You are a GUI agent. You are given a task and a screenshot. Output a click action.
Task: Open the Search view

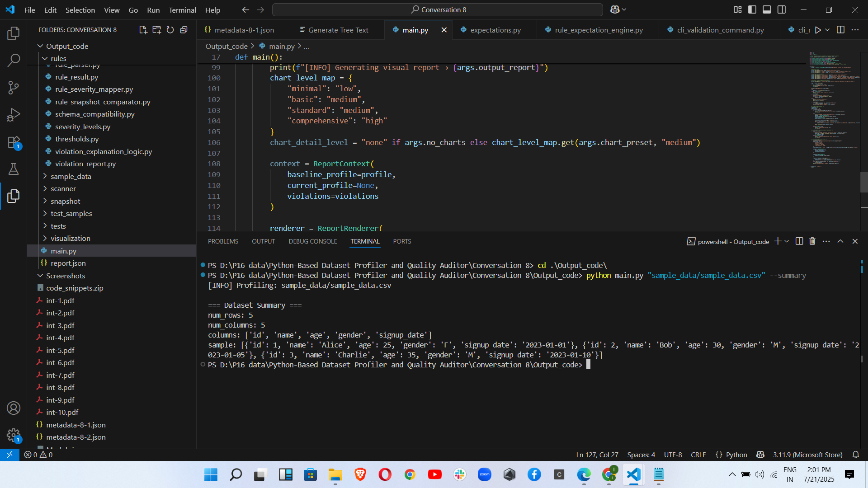click(x=14, y=60)
